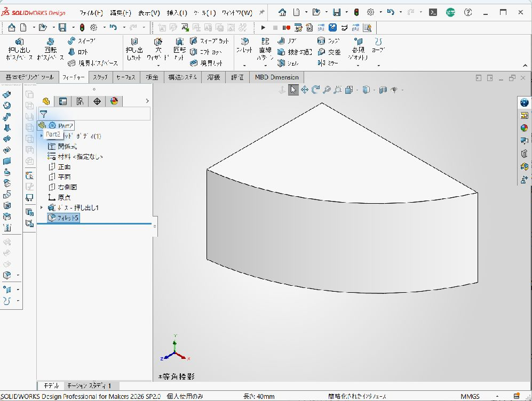
Task: Select the シェル shell tool
Action: point(288,63)
